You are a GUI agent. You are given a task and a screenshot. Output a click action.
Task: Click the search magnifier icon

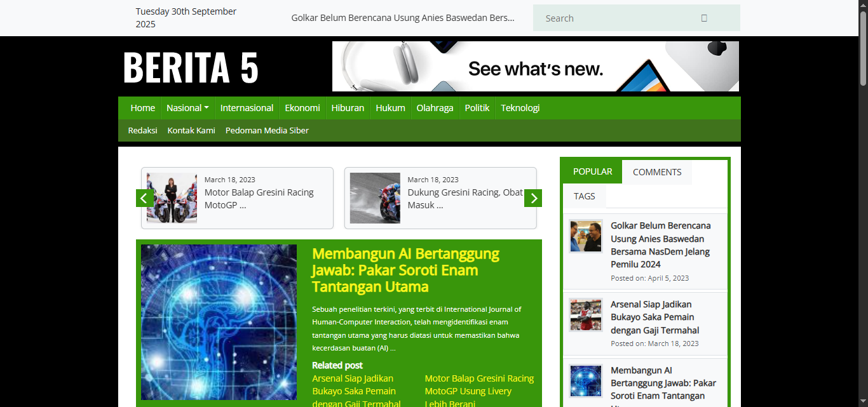[x=703, y=18]
